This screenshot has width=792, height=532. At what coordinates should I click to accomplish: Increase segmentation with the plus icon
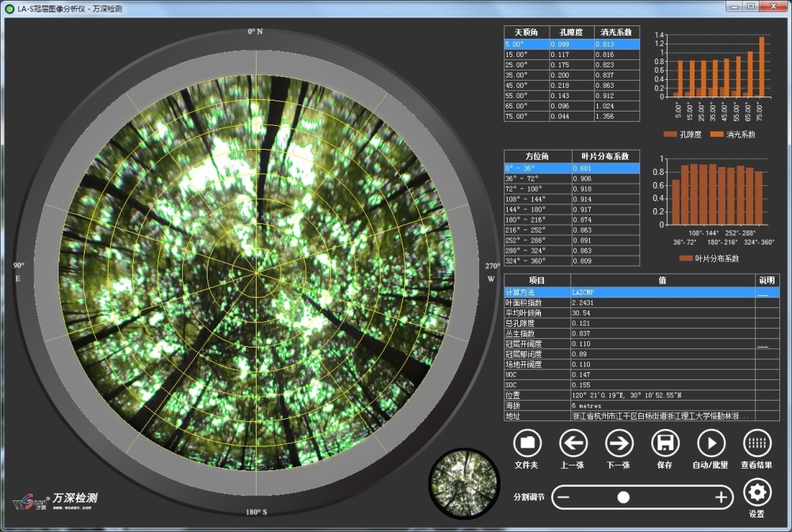(721, 497)
